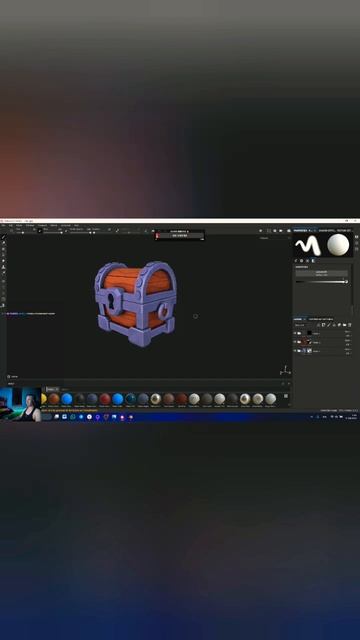This screenshot has height=640, width=360.
Task: Switch to the Texture Set Settings tab beside Layers
Action: pos(321,319)
